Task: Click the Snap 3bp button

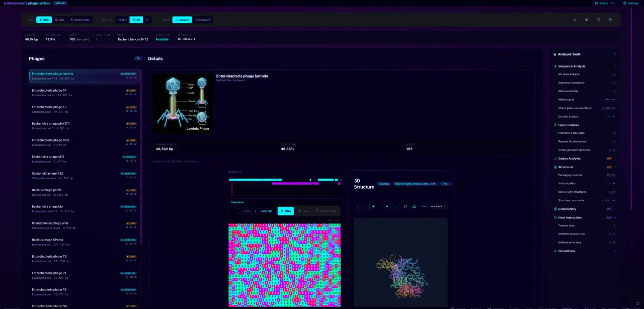Action: (267, 211)
